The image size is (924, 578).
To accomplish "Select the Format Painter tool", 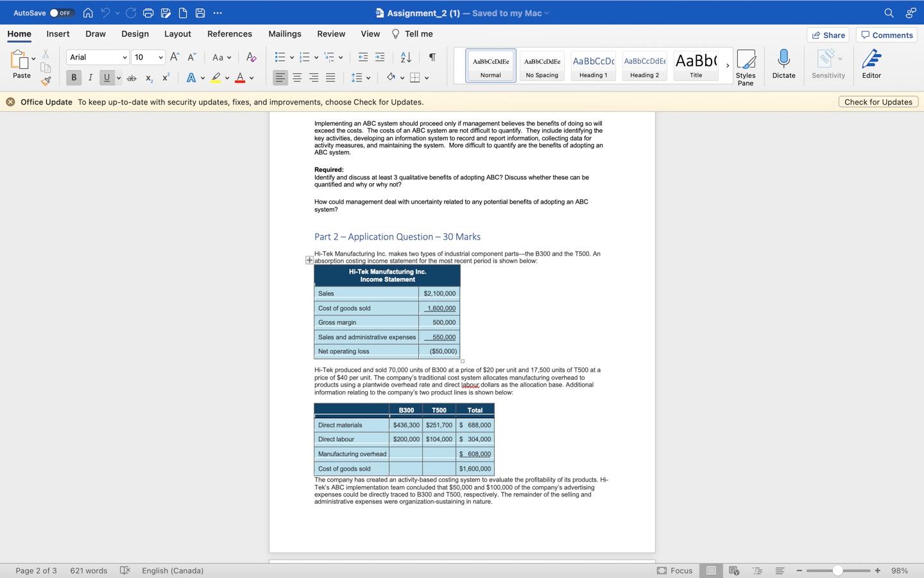I will 46,81.
